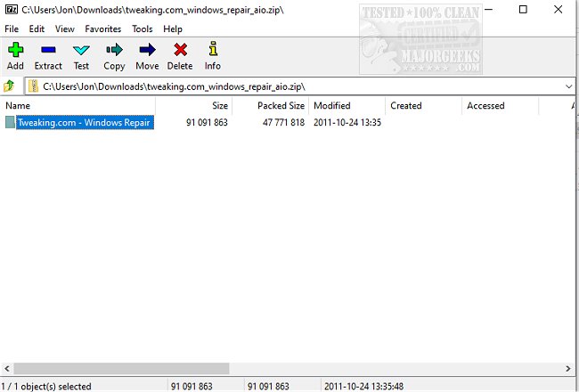Click the 7z application icon in title bar

pos(12,9)
